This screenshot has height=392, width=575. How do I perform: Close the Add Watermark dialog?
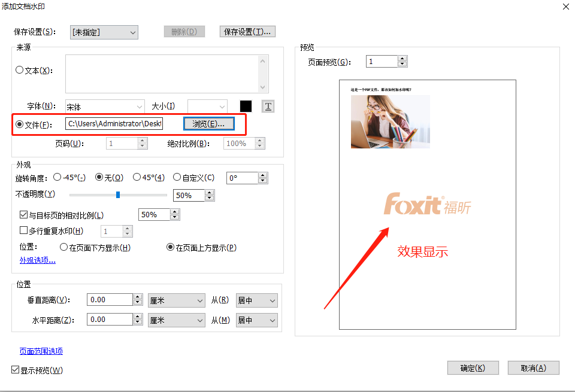click(x=565, y=7)
